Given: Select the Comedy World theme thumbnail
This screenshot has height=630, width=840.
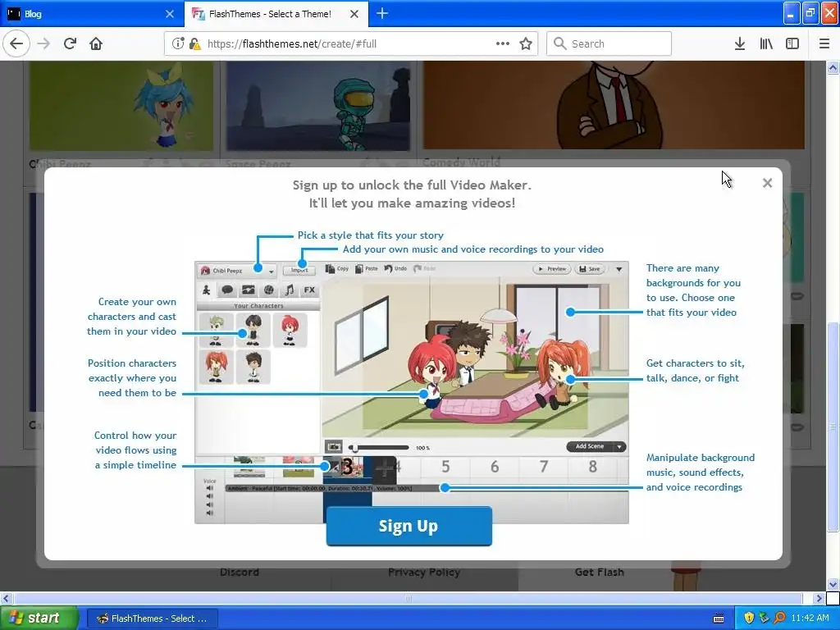Looking at the screenshot, I should pos(614,105).
